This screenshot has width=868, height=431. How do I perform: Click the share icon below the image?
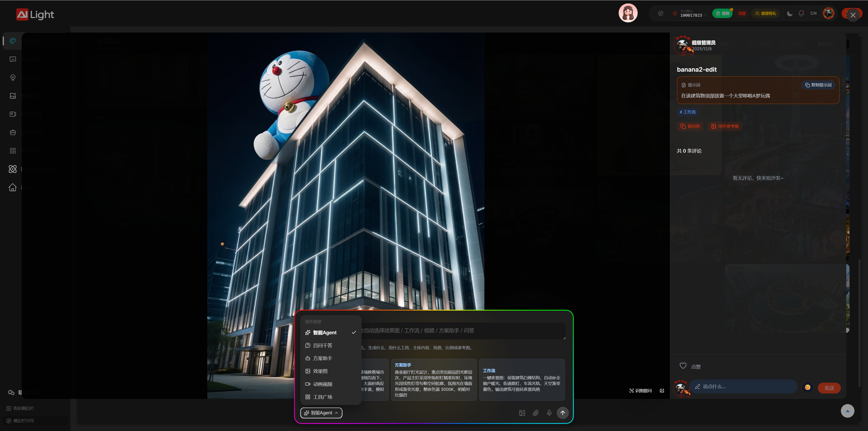coord(662,391)
